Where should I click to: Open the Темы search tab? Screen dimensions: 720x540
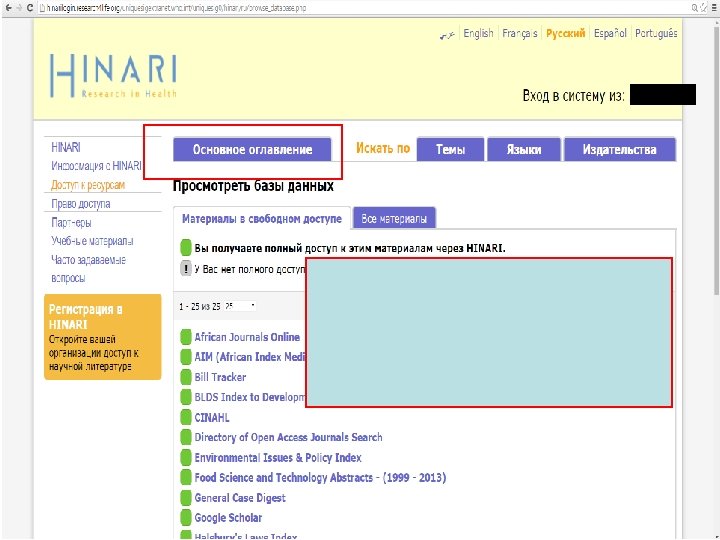click(450, 149)
